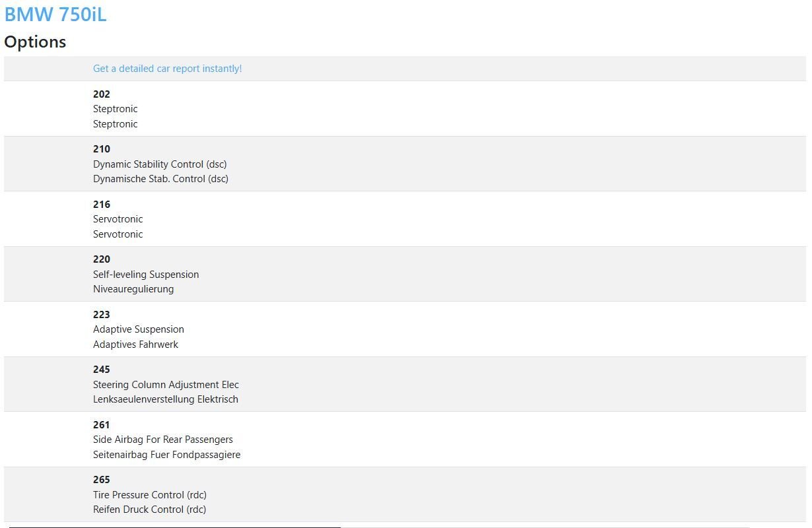Select option code 202
The height and width of the screenshot is (528, 812).
(102, 94)
